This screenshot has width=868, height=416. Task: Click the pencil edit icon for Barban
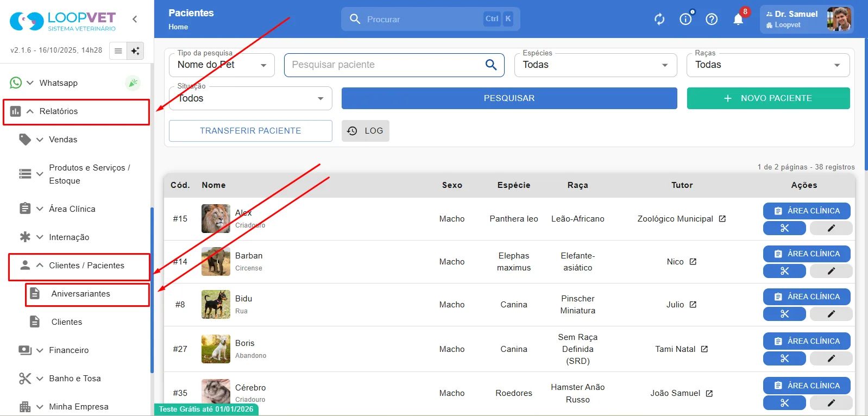pyautogui.click(x=831, y=271)
